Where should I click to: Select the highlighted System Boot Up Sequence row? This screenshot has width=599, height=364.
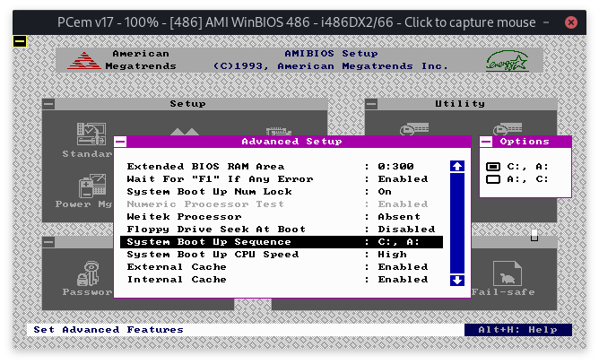282,242
